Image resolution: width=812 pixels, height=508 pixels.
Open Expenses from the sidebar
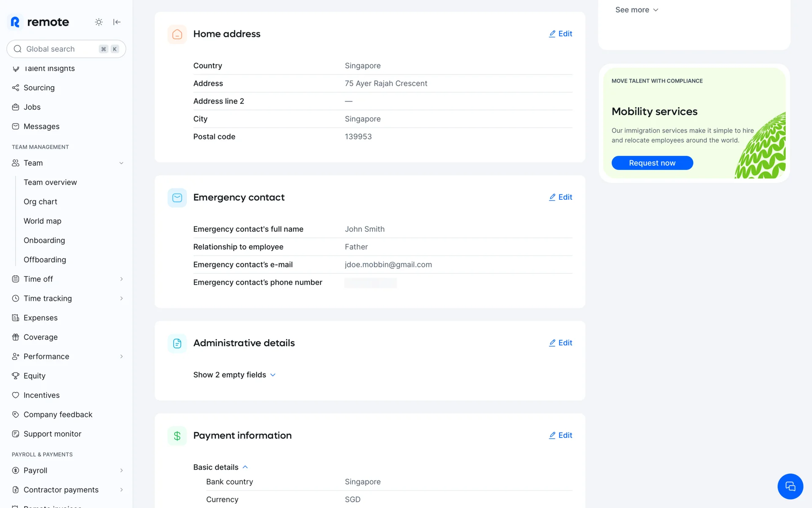41,318
